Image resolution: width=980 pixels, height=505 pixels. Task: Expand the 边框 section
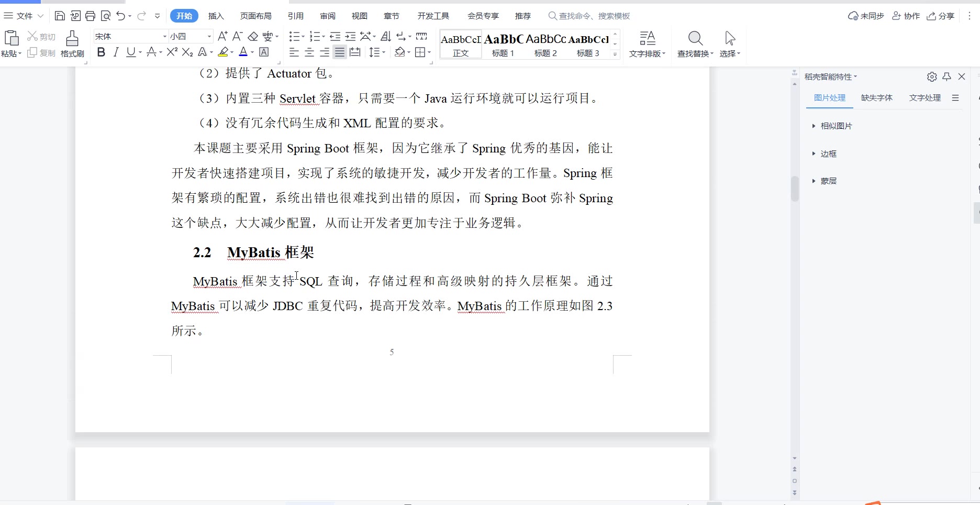pos(824,153)
